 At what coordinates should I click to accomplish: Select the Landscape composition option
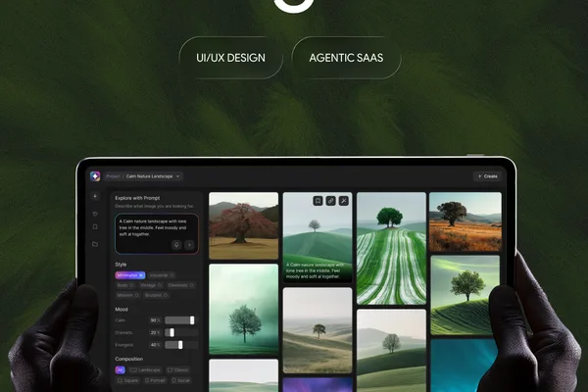pyautogui.click(x=145, y=369)
